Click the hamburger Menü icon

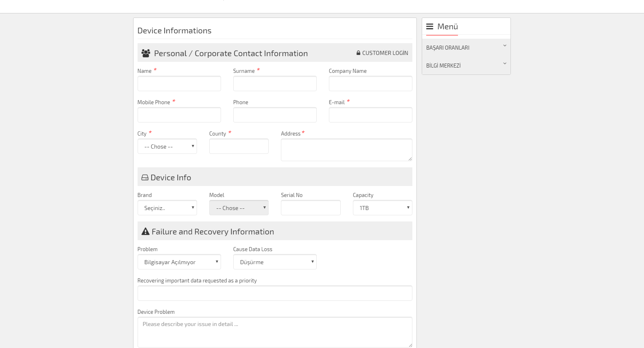point(429,26)
